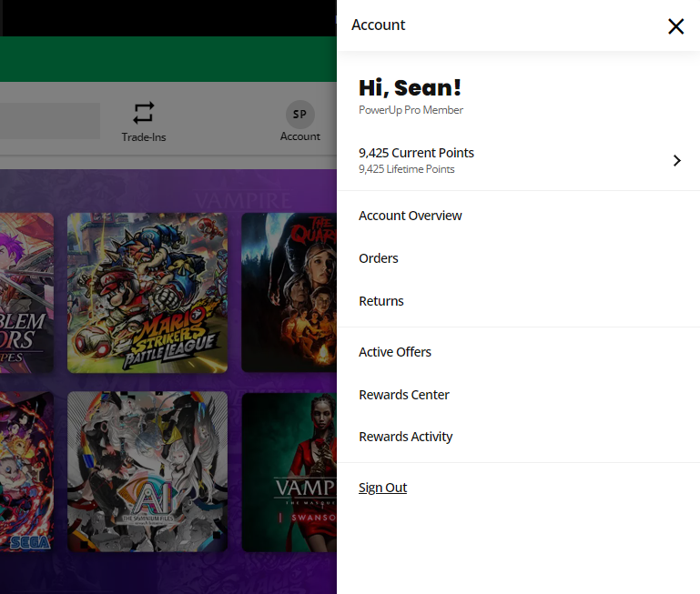Open the SEGA game cover
Screen dimensions: 700x594
click(x=26, y=472)
